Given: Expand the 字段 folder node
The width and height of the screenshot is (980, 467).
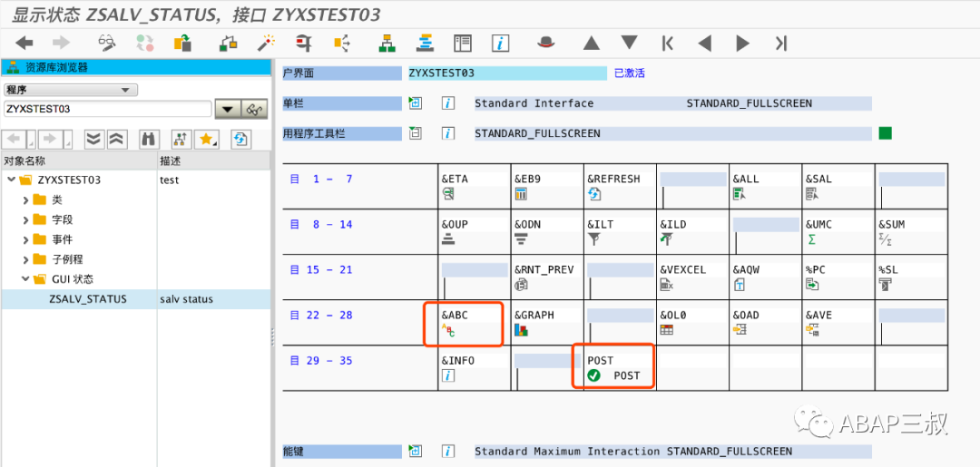Looking at the screenshot, I should (25, 219).
